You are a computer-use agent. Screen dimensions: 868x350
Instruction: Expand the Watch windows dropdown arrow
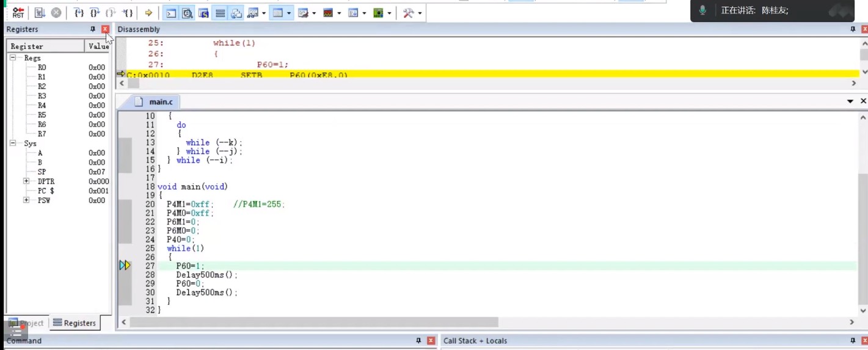click(264, 13)
